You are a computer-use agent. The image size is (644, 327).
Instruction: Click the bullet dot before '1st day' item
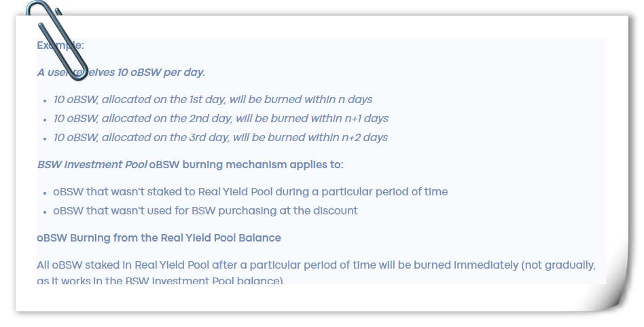tap(45, 100)
